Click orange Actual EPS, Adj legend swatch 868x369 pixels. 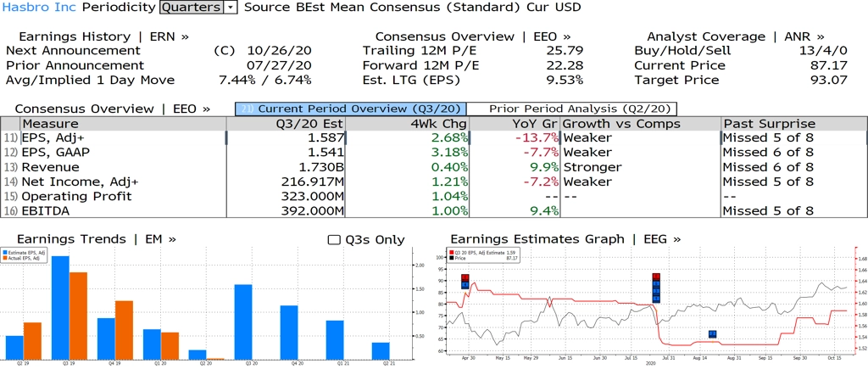point(4,258)
